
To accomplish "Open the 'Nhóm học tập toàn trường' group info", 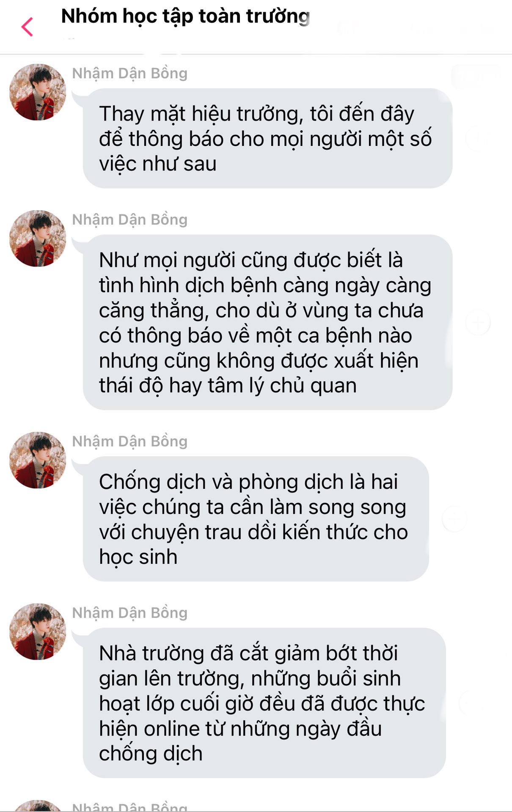I will point(185,16).
